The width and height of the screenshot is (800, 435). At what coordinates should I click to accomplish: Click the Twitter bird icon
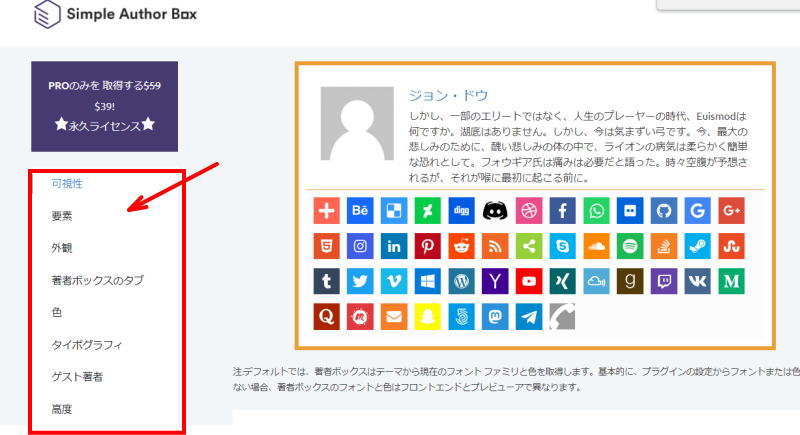[x=360, y=282]
